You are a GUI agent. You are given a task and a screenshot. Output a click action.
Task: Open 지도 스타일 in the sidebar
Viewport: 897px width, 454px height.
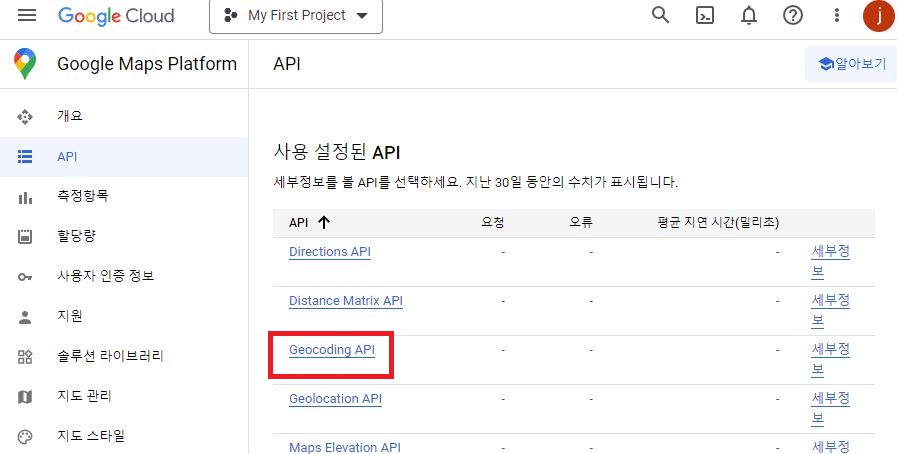point(91,436)
